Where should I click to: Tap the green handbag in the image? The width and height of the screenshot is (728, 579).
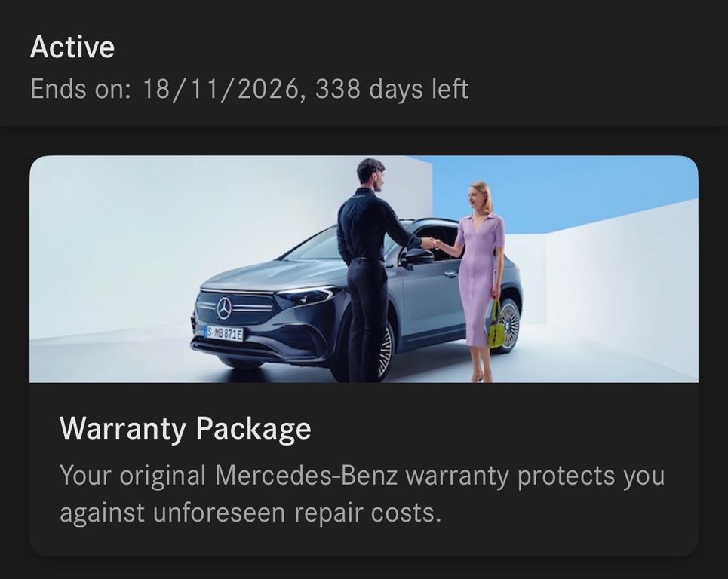[x=496, y=325]
